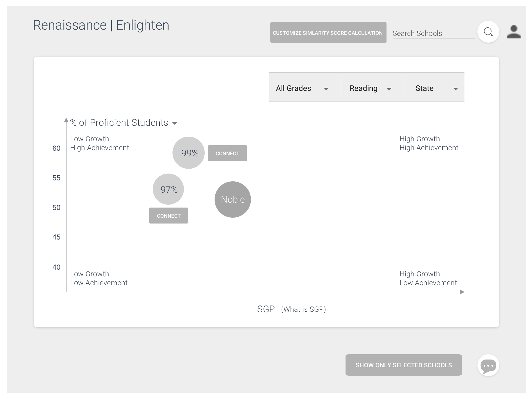Screen dimensions: 532x399
Task: Click the 50 value on Y axis
Action: pyautogui.click(x=56, y=208)
